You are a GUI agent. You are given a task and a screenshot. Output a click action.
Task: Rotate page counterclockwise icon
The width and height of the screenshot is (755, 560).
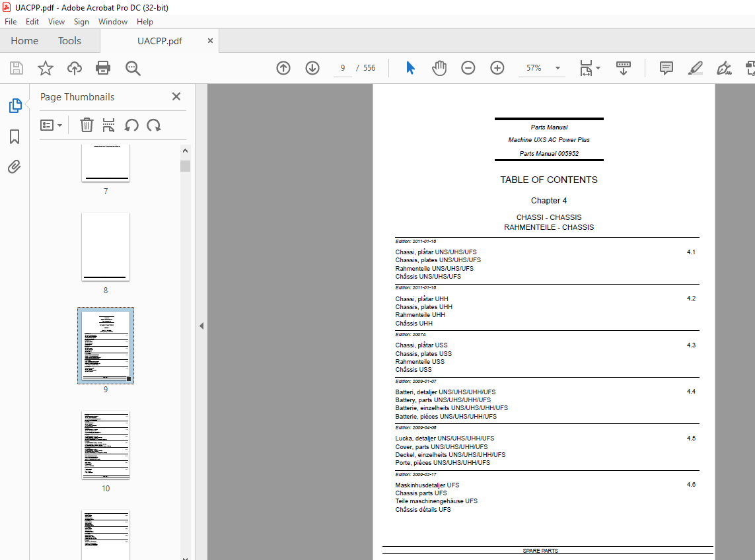(131, 125)
